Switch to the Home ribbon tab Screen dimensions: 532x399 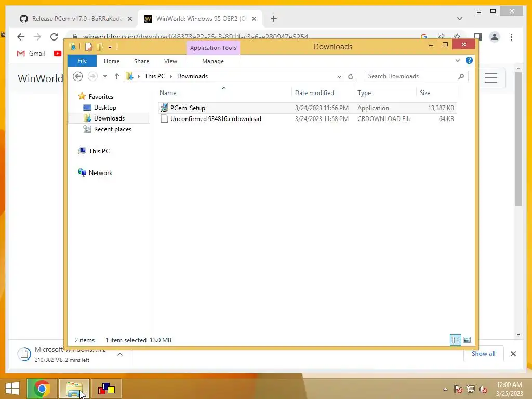tap(112, 61)
